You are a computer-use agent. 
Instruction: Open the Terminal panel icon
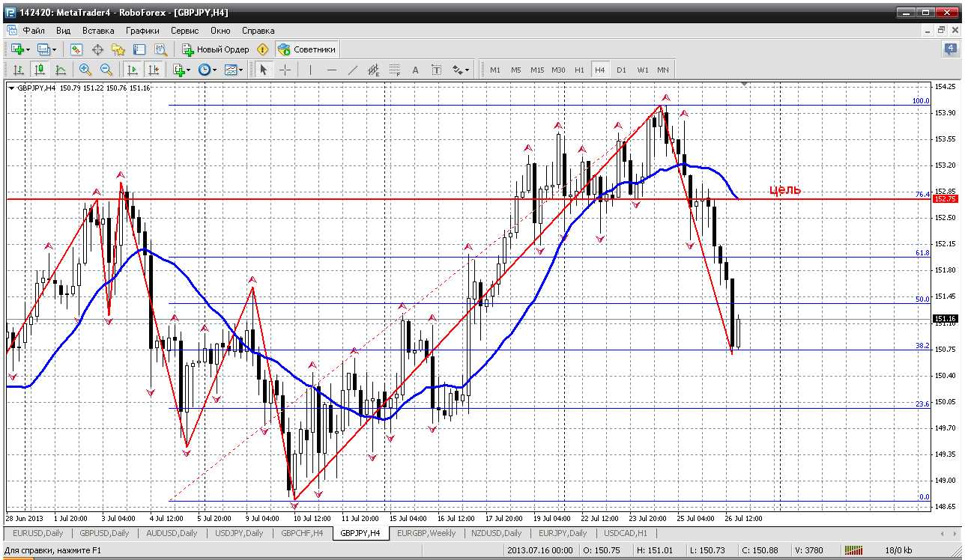click(139, 49)
